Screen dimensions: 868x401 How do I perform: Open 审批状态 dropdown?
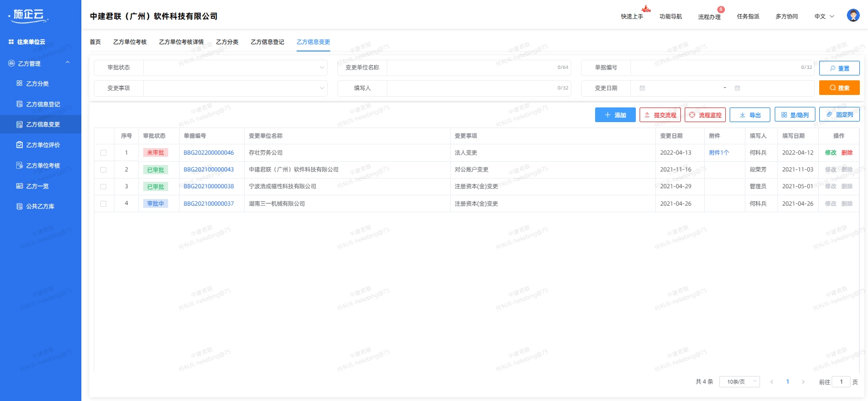tap(235, 68)
